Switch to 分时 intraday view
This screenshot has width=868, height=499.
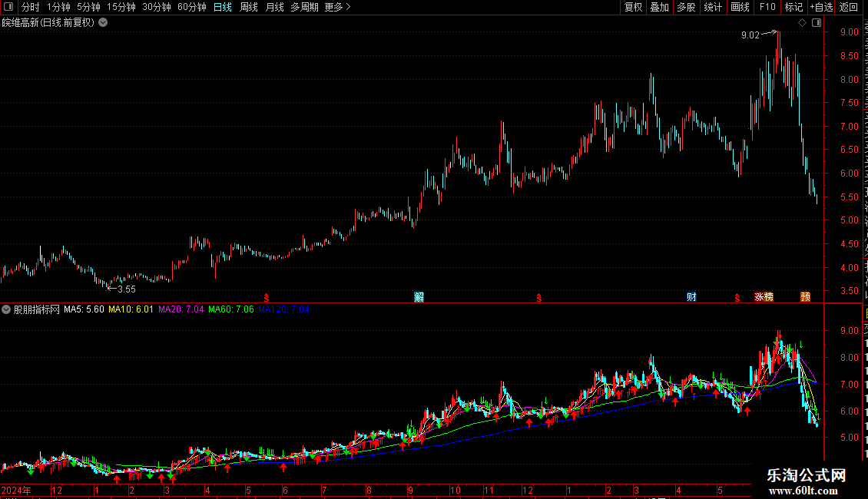click(x=31, y=7)
